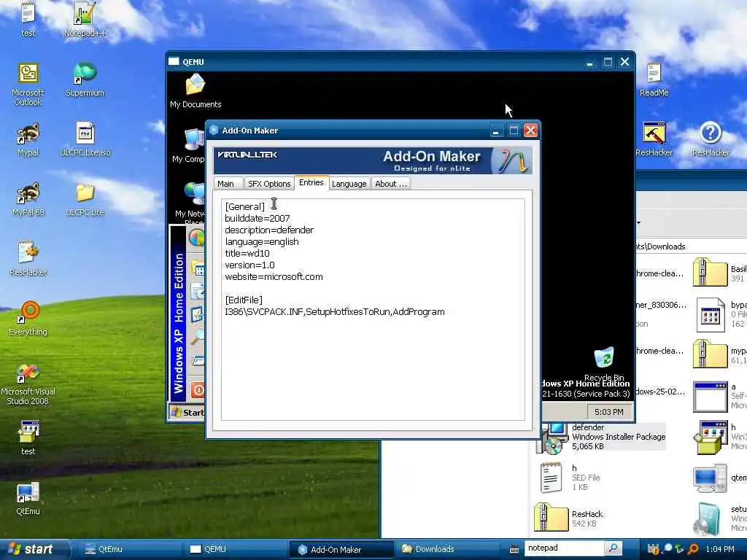Open the Language tab
Screen dimensions: 747x560
pos(349,184)
